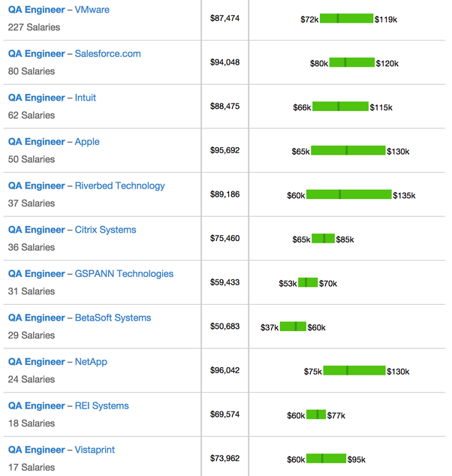452x476 pixels.
Task: Click Riverbed Technology's green salary range bar
Action: coord(348,194)
